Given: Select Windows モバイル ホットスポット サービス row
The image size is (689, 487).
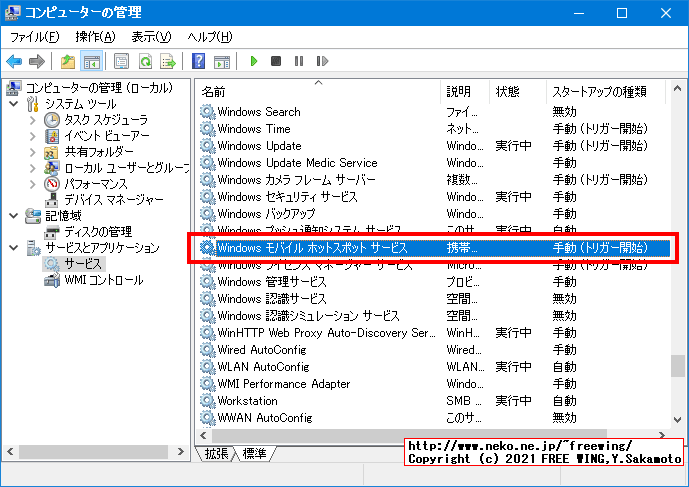Looking at the screenshot, I should tap(435, 248).
